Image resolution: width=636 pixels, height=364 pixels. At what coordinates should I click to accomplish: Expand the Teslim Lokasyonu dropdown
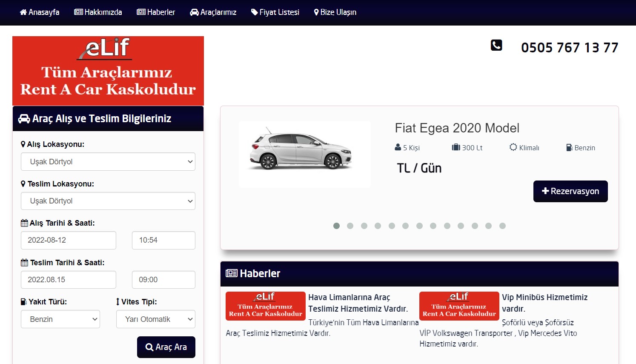point(108,201)
